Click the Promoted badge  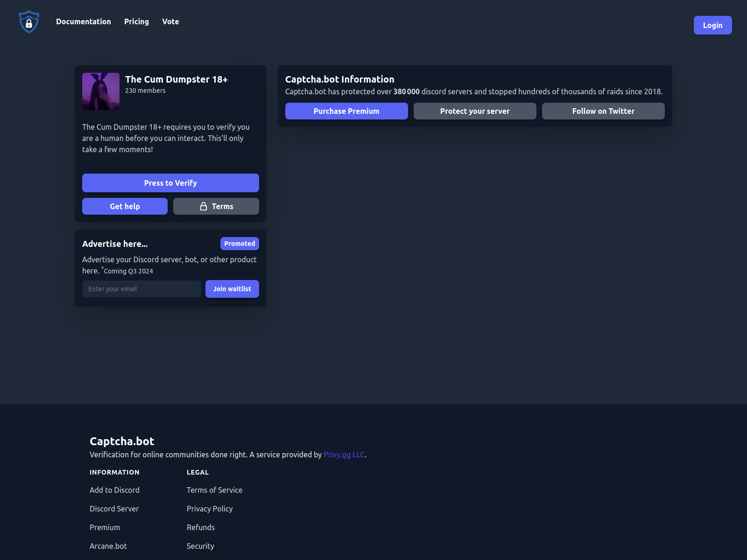click(x=240, y=244)
